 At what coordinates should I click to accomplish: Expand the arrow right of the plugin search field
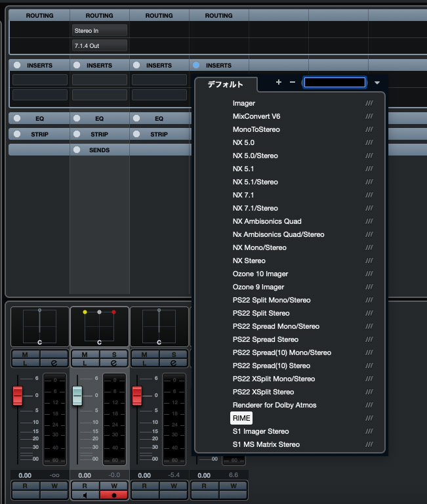(377, 83)
